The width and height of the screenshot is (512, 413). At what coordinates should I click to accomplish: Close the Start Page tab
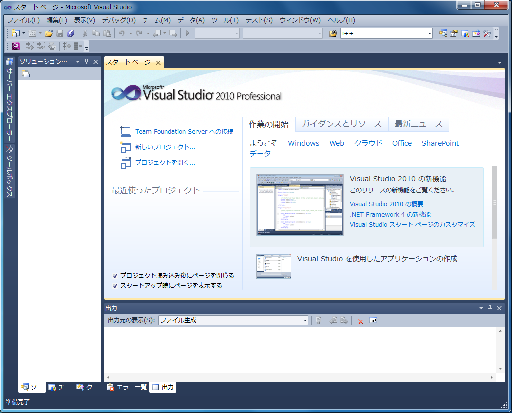[158, 63]
